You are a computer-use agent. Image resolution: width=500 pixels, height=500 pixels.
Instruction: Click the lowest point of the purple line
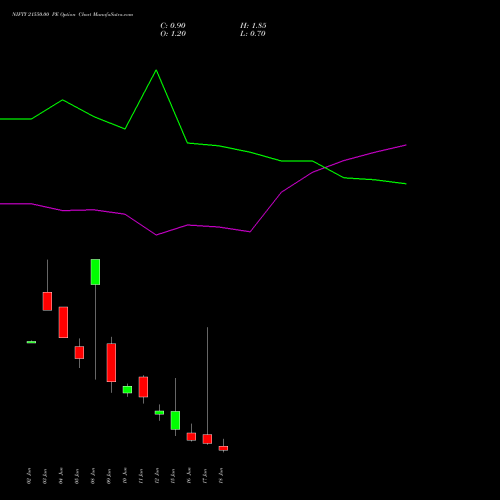(x=156, y=235)
